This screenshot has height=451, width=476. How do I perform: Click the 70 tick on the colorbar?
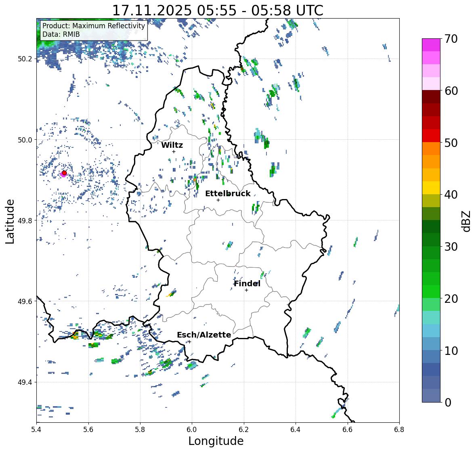point(451,39)
